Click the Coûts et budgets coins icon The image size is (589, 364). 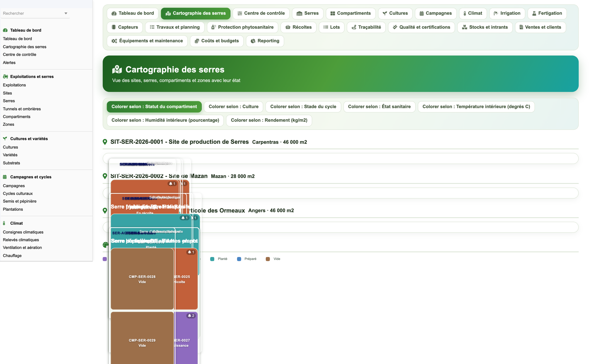pyautogui.click(x=197, y=41)
